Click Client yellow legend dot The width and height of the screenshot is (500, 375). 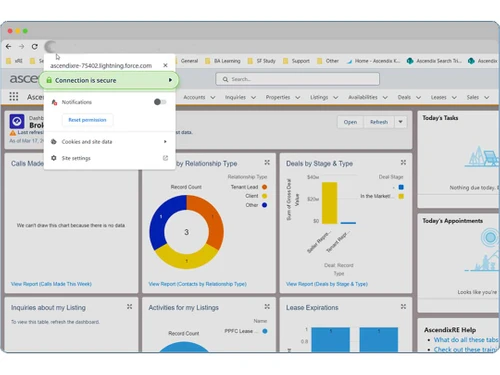(x=264, y=196)
